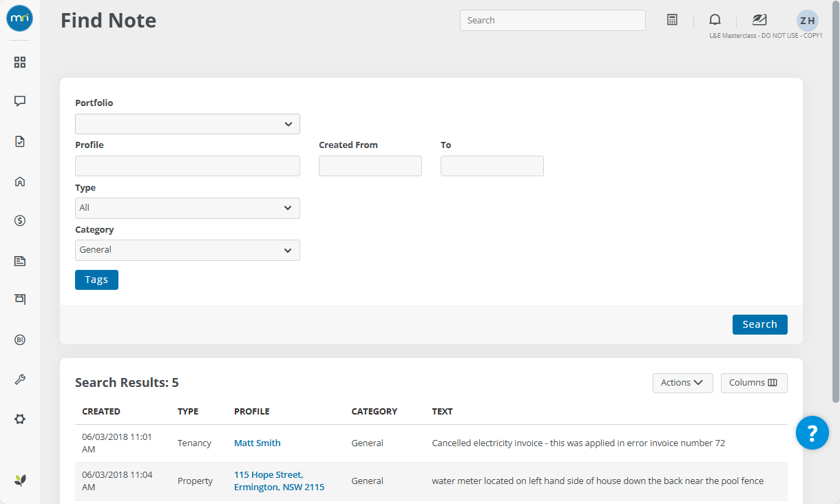840x504 pixels.
Task: Click the Created From date field
Action: (x=370, y=166)
